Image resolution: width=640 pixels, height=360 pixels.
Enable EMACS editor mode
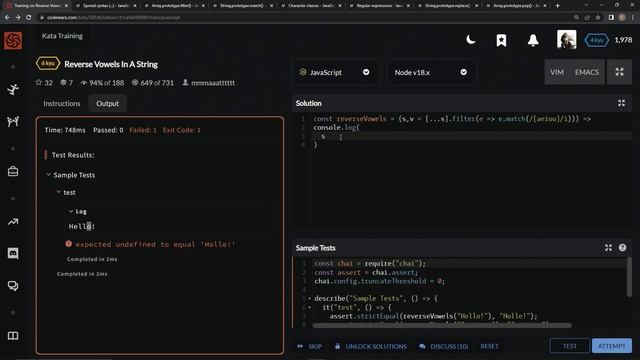point(587,72)
